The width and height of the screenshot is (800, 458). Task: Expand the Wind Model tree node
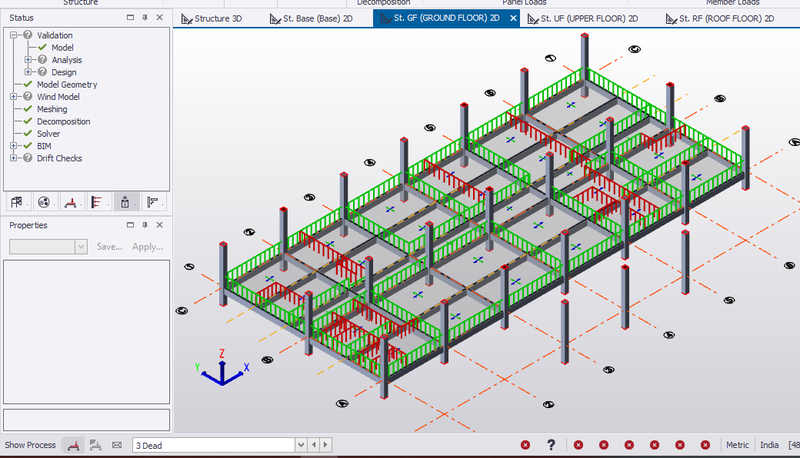[14, 96]
